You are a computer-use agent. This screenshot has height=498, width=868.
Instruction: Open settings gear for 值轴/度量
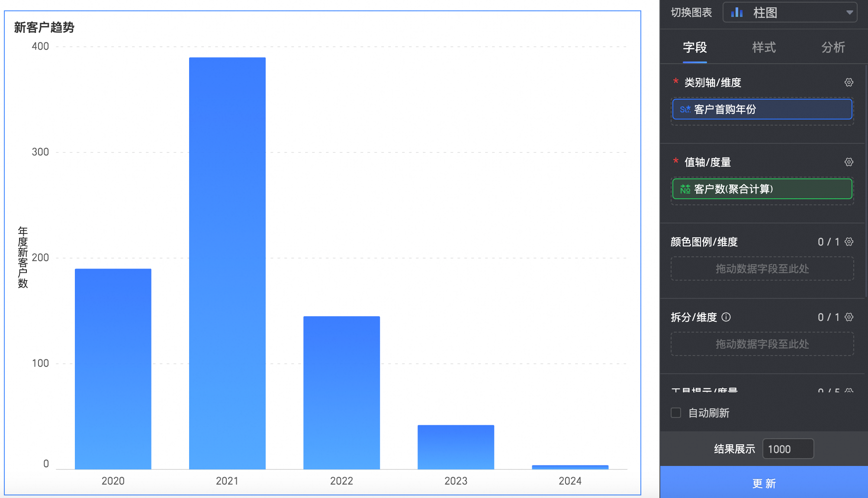pyautogui.click(x=849, y=162)
